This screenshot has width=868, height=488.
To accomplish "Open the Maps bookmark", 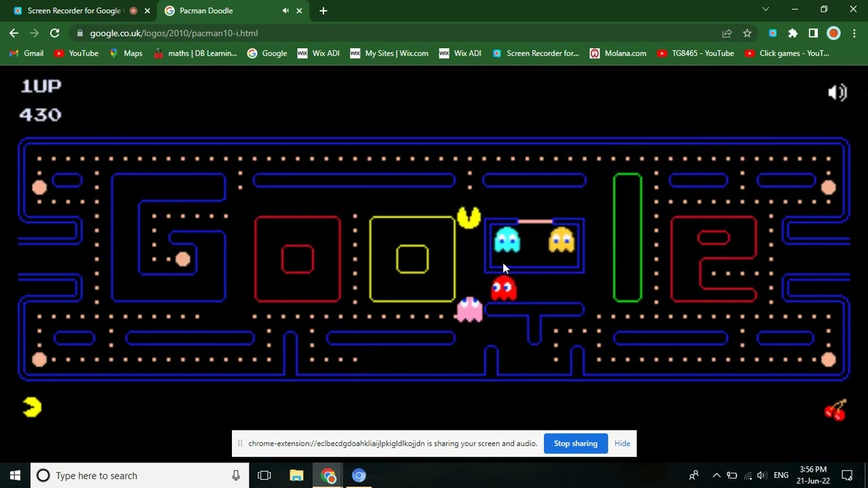I will click(126, 54).
